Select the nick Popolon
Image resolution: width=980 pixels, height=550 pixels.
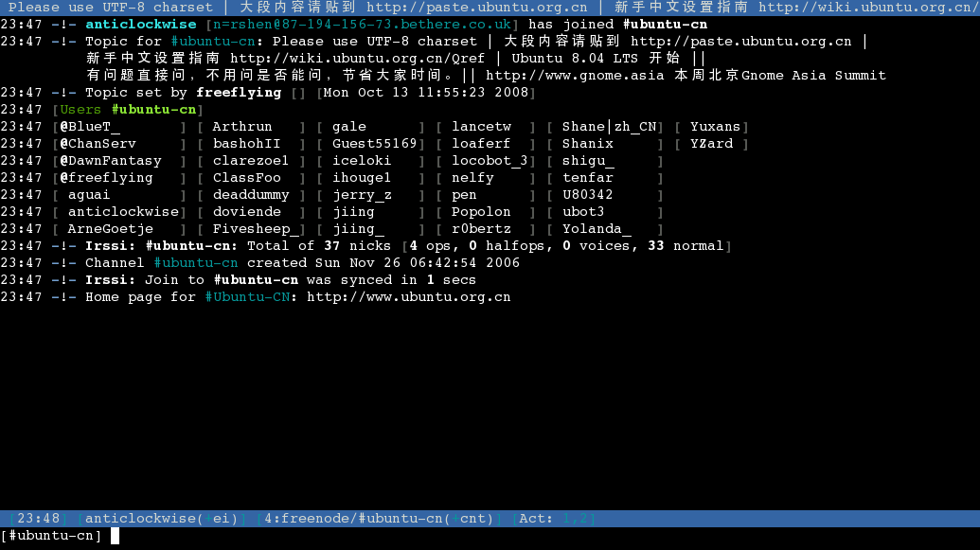481,212
